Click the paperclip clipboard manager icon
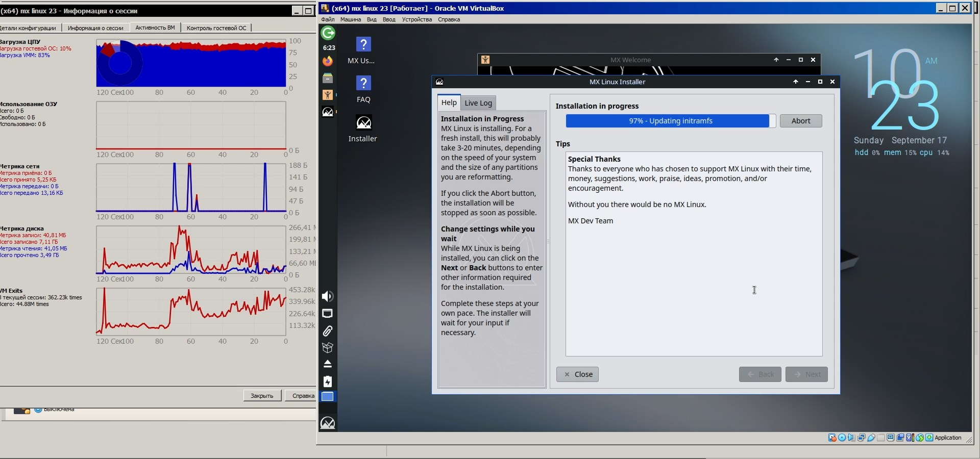980x459 pixels. pyautogui.click(x=328, y=331)
